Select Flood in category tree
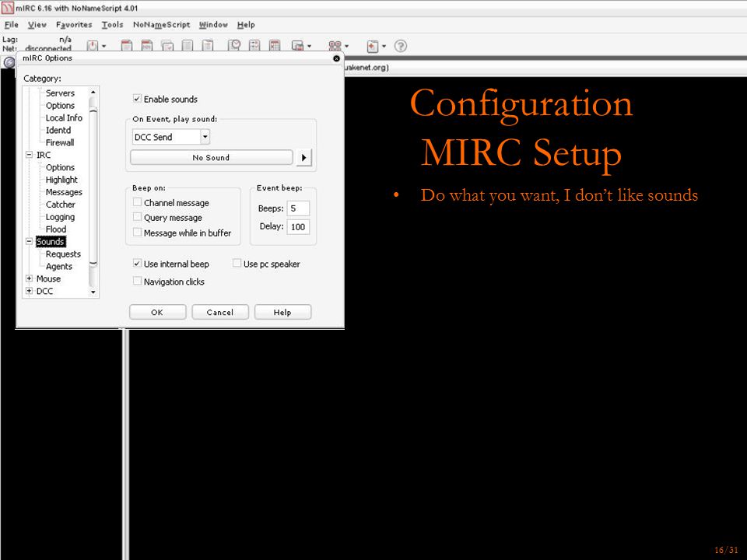Image resolution: width=747 pixels, height=560 pixels. [x=56, y=229]
